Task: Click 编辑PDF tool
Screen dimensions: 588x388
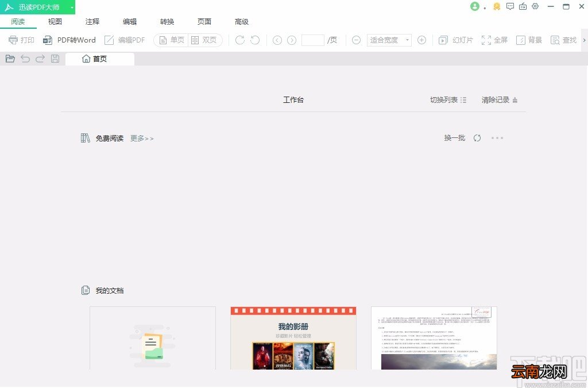Action: (x=125, y=40)
